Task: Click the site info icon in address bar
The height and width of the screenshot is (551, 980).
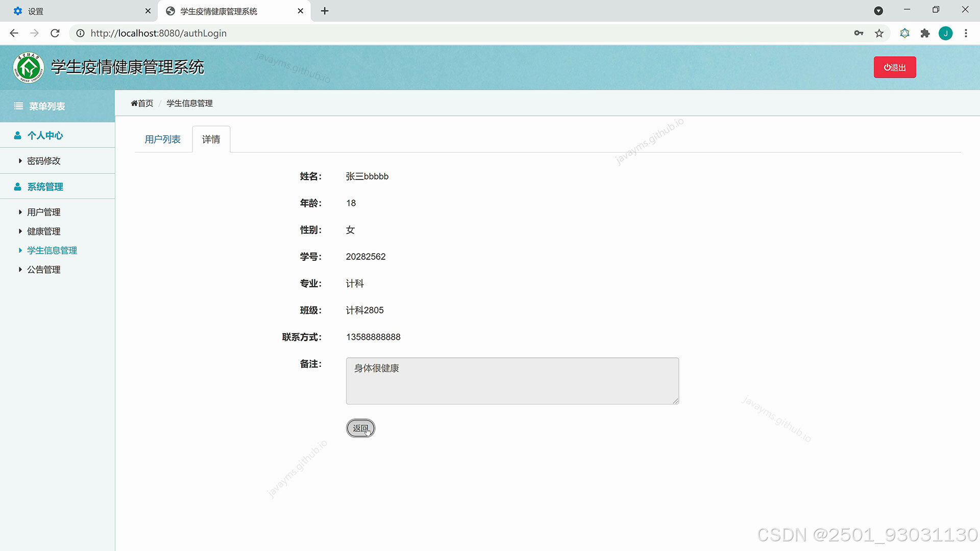Action: [80, 33]
